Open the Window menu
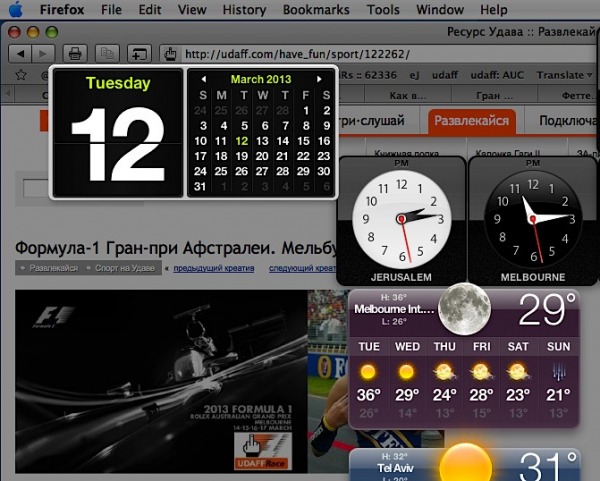Image resolution: width=600 pixels, height=481 pixels. [440, 10]
